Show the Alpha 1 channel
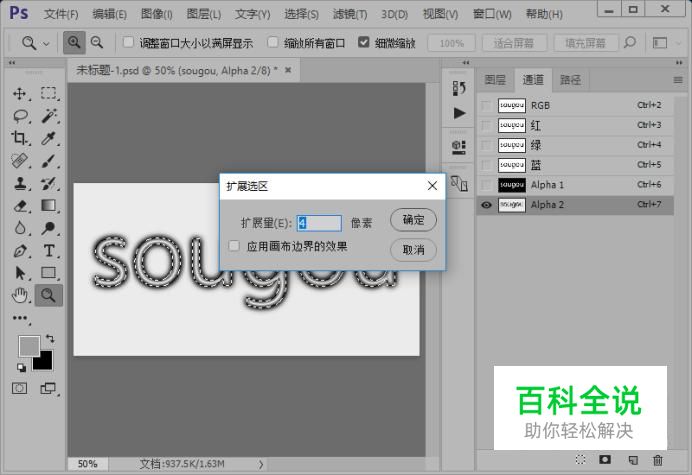 486,185
